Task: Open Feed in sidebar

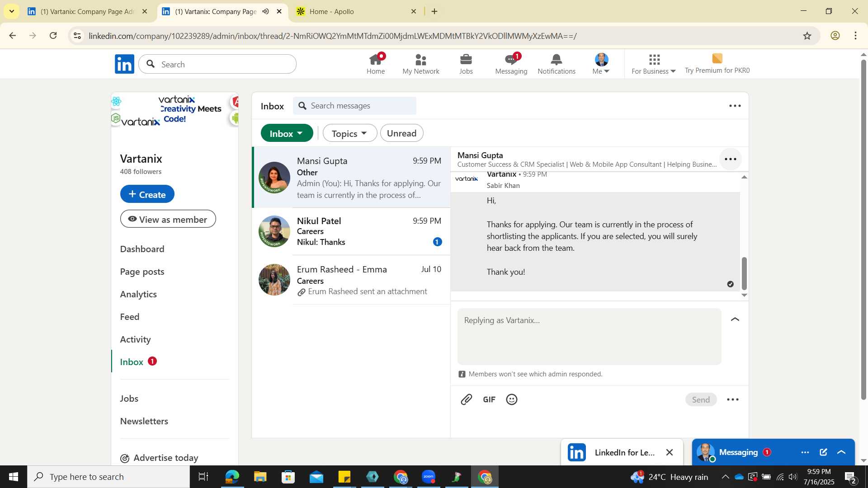Action: click(x=130, y=317)
